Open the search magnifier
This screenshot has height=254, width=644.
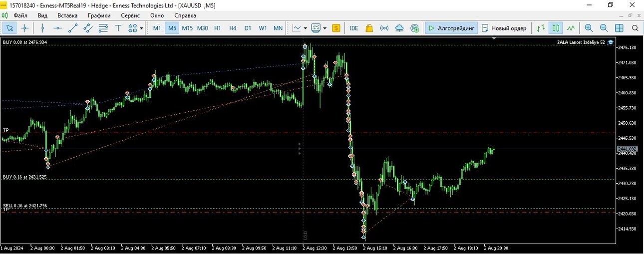pyautogui.click(x=635, y=28)
